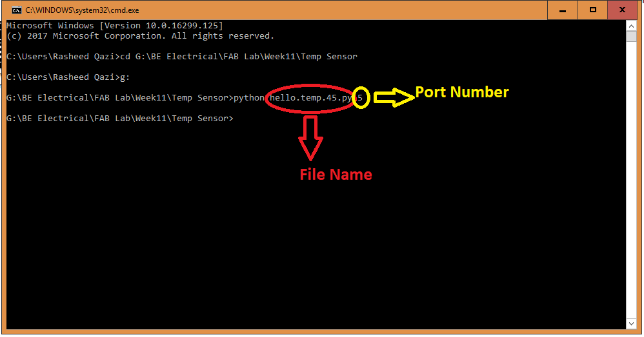Click the port number 5 circled in yellow
Viewport: 644px width, 337px height.
coord(361,98)
